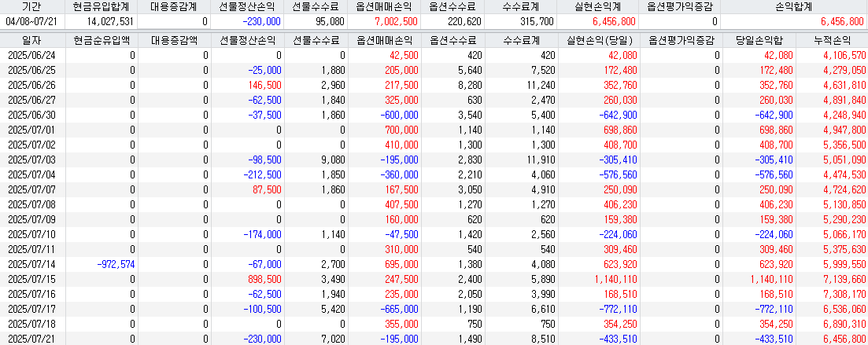Select the date row 2025/06/25
Image resolution: width=868 pixels, height=345 pixels.
[x=32, y=70]
